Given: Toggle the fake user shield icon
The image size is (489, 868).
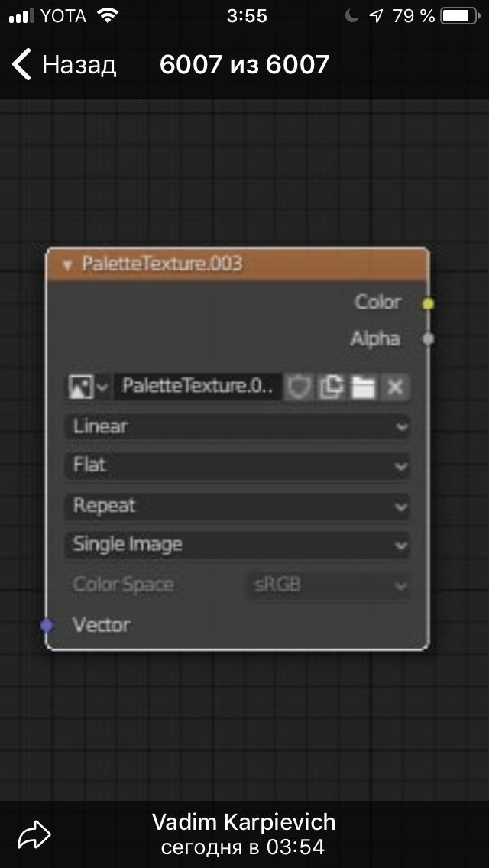Looking at the screenshot, I should click(299, 387).
